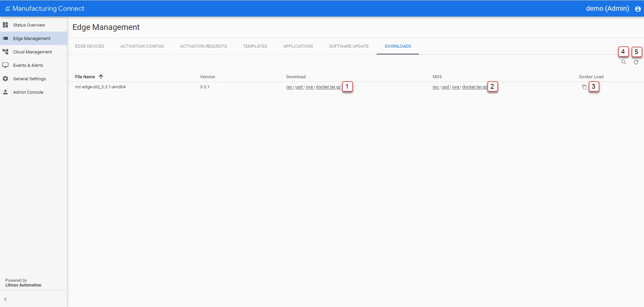The height and width of the screenshot is (307, 644).
Task: Switch to the Software Update tab
Action: pyautogui.click(x=349, y=46)
